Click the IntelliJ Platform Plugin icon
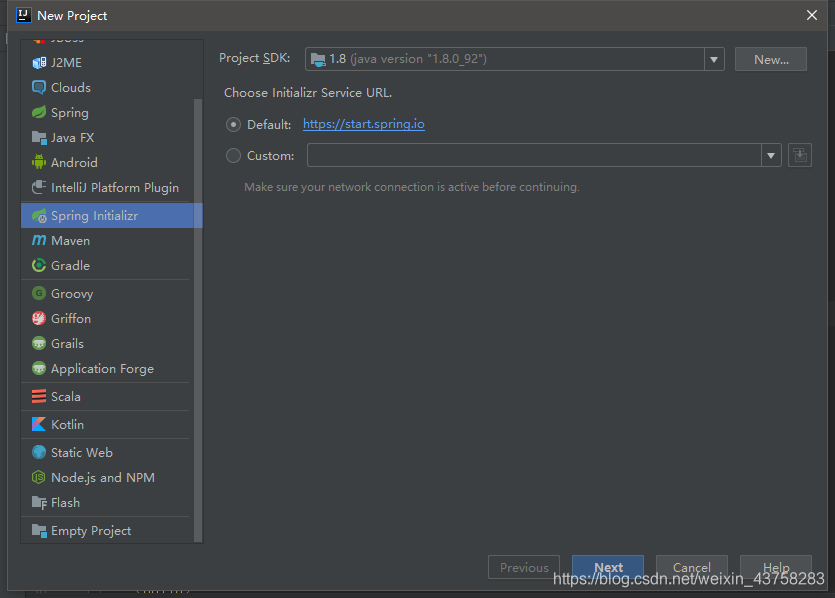 [x=39, y=187]
